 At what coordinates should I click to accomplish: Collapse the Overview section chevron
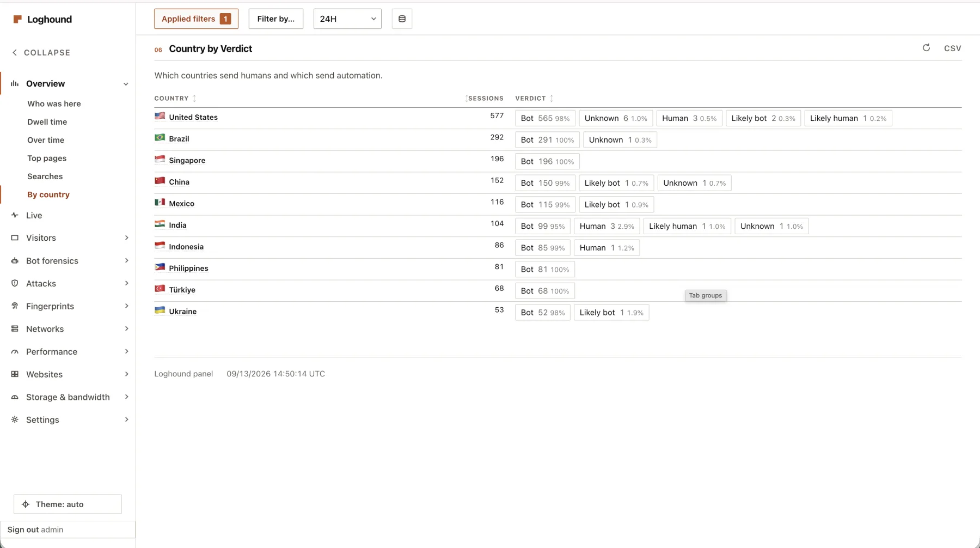tap(126, 84)
